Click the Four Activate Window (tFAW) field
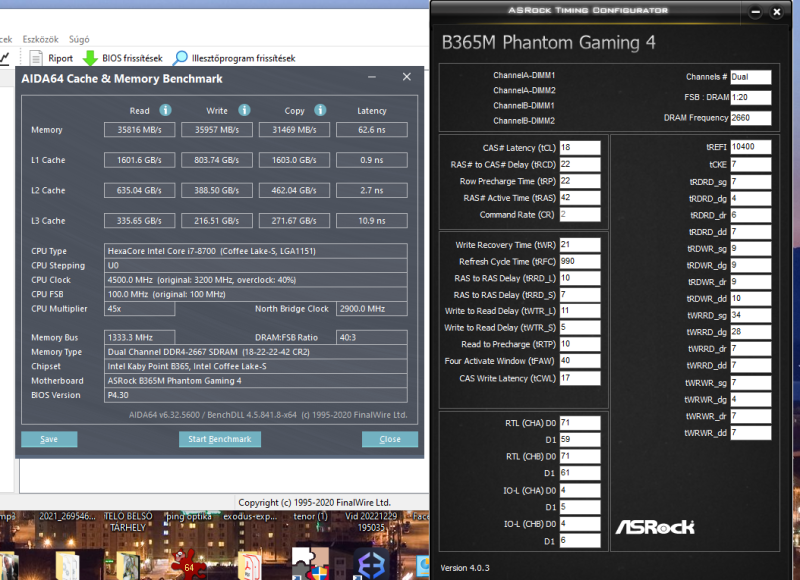This screenshot has width=800, height=580. point(580,361)
